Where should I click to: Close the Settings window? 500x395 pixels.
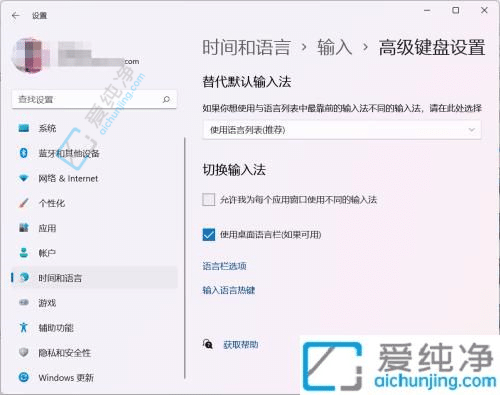click(484, 11)
